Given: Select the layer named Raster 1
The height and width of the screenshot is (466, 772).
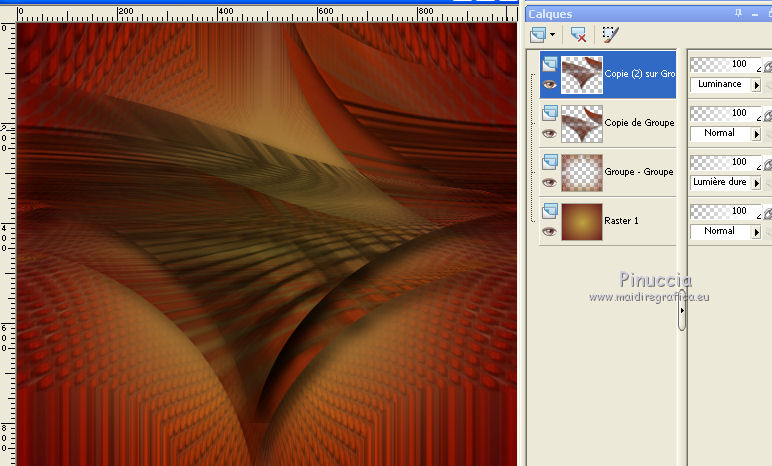Looking at the screenshot, I should coord(621,221).
